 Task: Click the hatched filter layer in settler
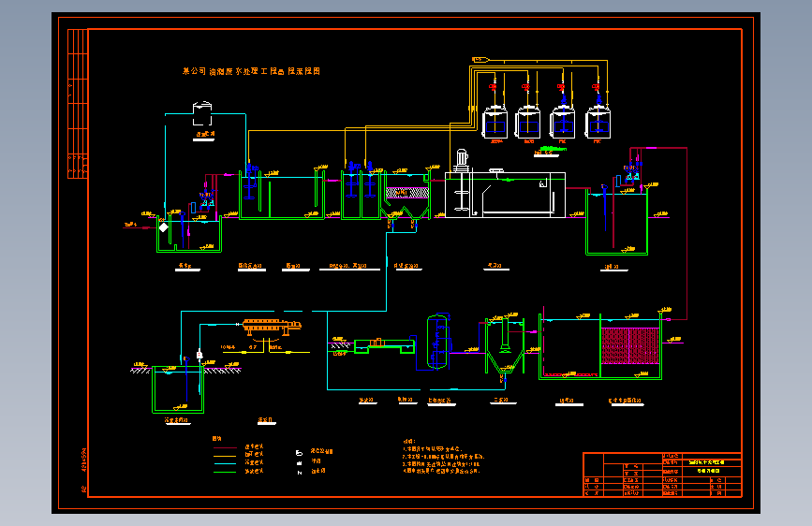coord(407,193)
